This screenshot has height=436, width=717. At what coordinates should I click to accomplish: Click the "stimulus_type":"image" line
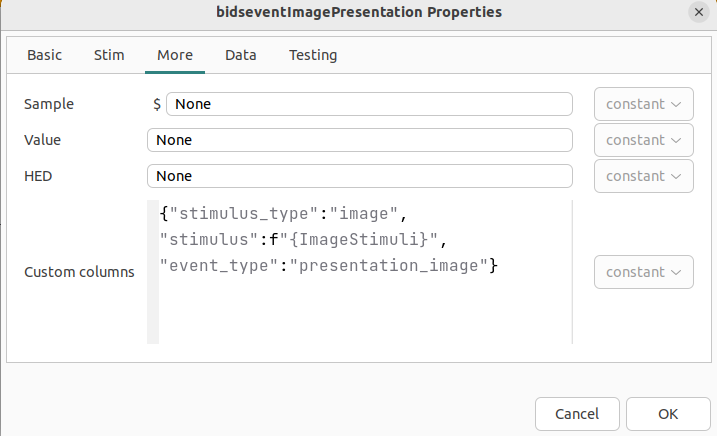point(283,214)
